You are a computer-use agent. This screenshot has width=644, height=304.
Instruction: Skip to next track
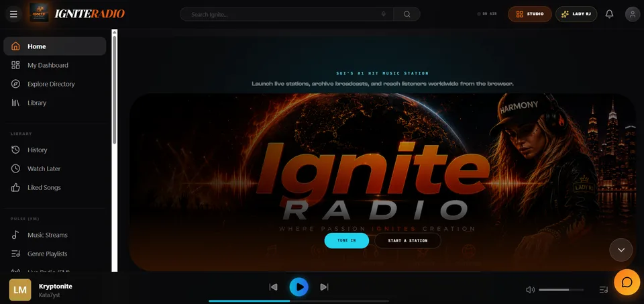point(324,287)
